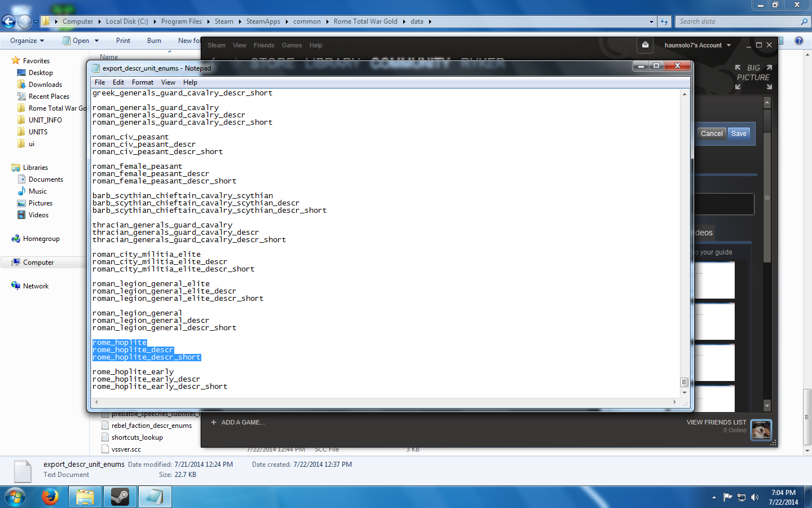Open Steam notifications inbox icon
The height and width of the screenshot is (508, 812).
pyautogui.click(x=645, y=45)
